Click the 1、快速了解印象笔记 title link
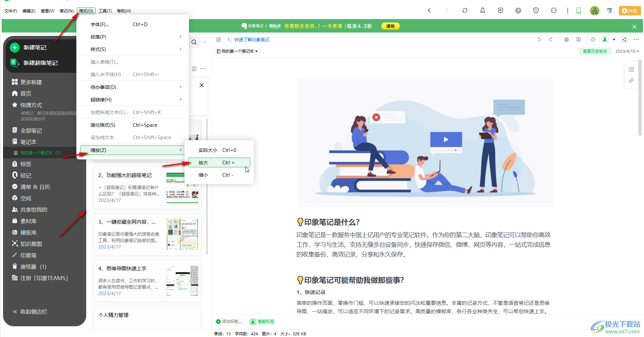Viewport: 644px width, 337px height. [248, 40]
